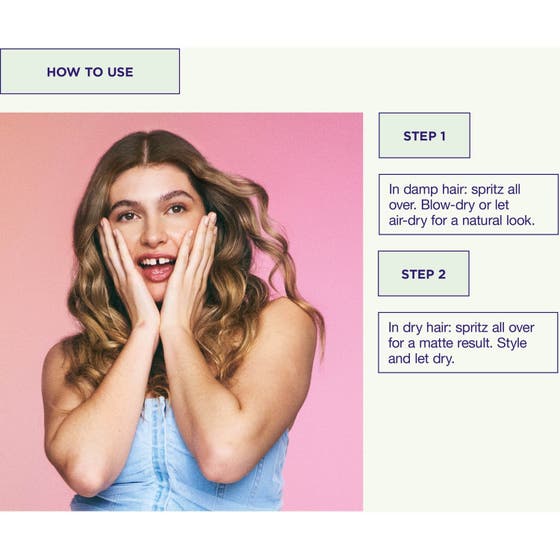Click the "In dry hair: spritz all over" line
560x560 pixels.
click(x=461, y=328)
